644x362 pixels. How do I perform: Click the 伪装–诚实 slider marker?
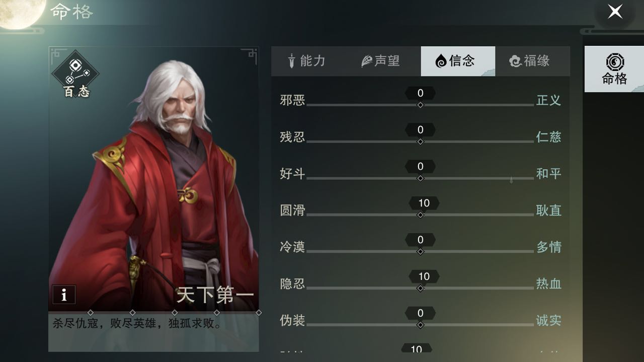click(x=420, y=325)
